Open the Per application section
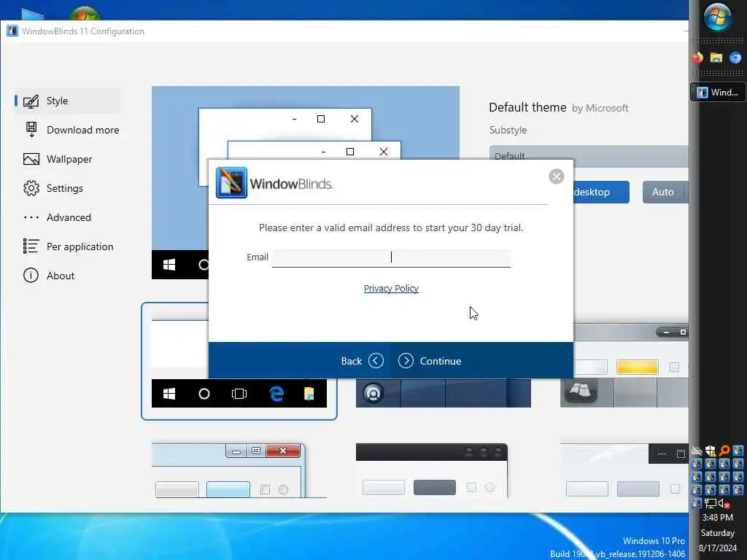 pyautogui.click(x=67, y=246)
